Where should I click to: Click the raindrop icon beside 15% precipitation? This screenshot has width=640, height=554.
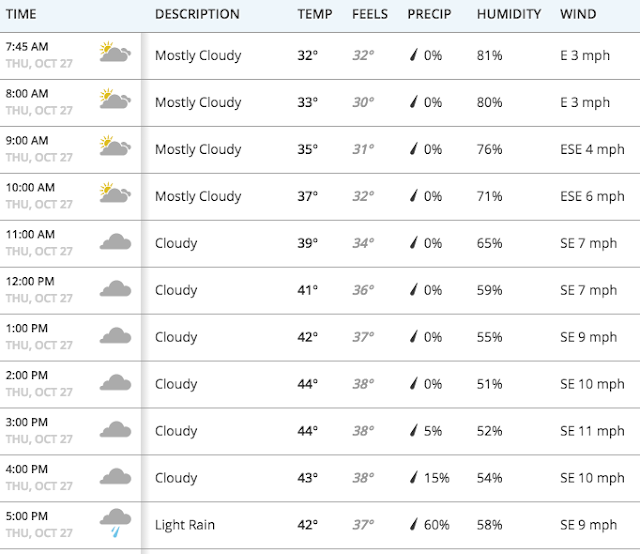[414, 478]
